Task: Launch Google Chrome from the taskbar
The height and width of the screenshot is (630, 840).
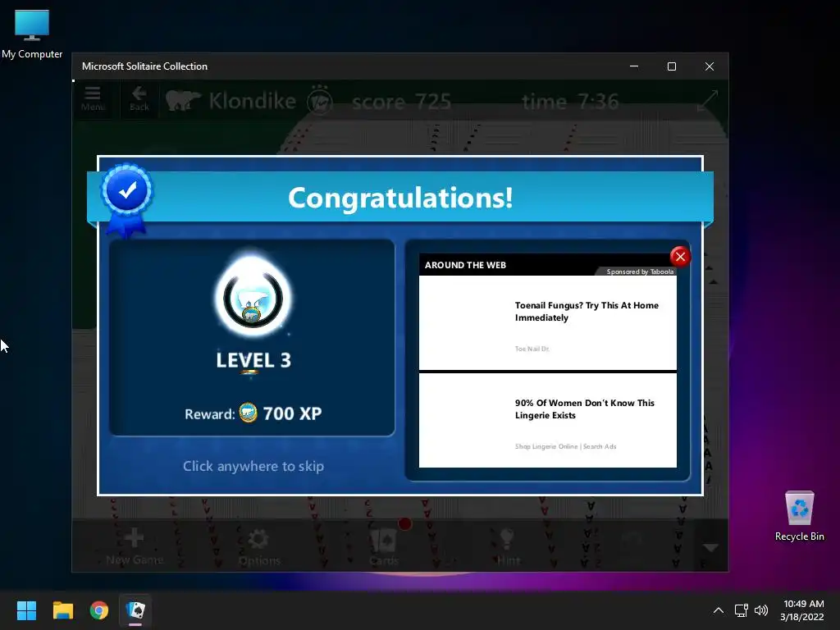Action: (x=99, y=610)
